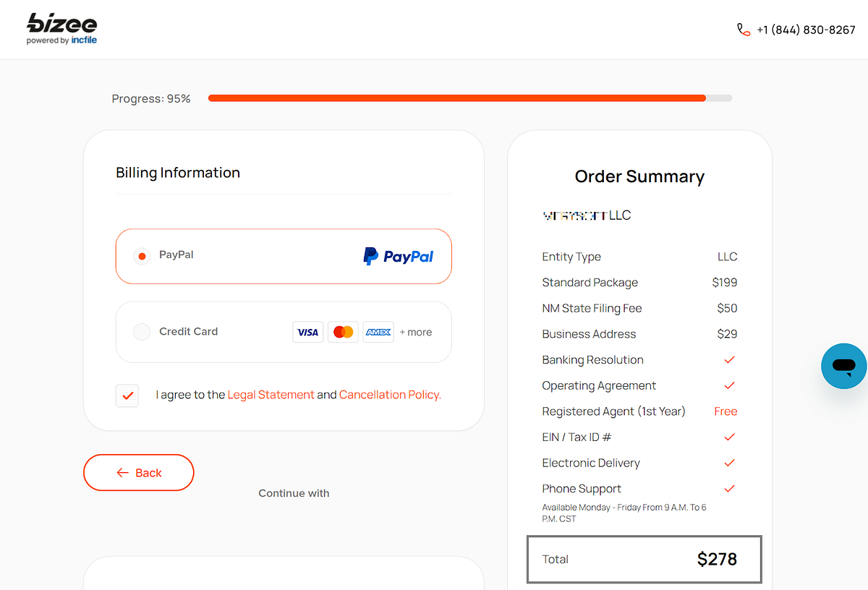Click the '$29' price
Screen dimensions: 868x590
(727, 334)
